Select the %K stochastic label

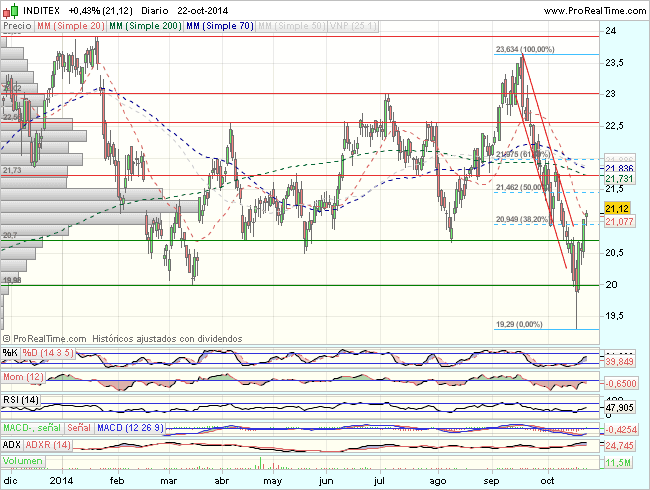[10, 353]
